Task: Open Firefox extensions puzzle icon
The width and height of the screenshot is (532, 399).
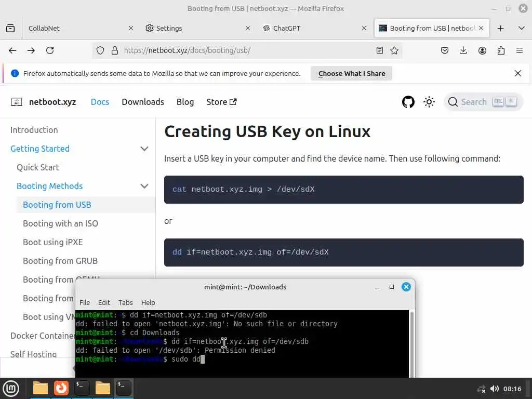Action: pyautogui.click(x=501, y=50)
